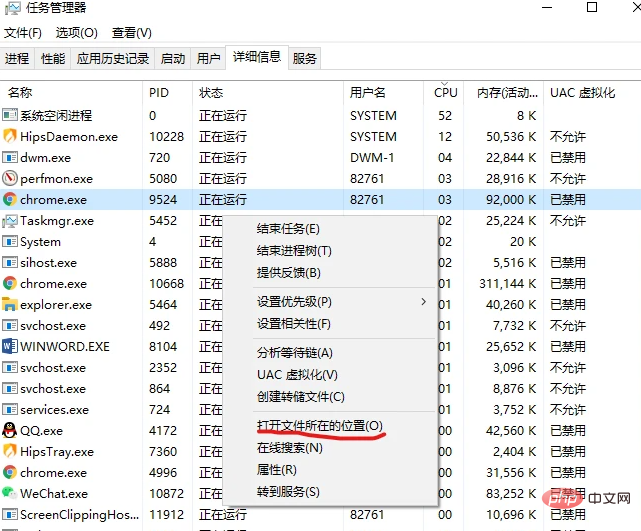Click the perfmon.exe gauge icon
Screen dimensions: 641x531
10,178
